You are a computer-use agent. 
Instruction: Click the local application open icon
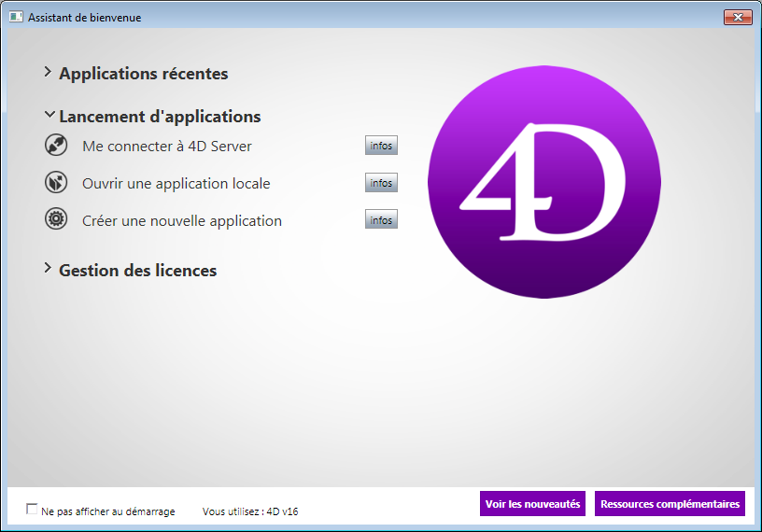click(56, 183)
